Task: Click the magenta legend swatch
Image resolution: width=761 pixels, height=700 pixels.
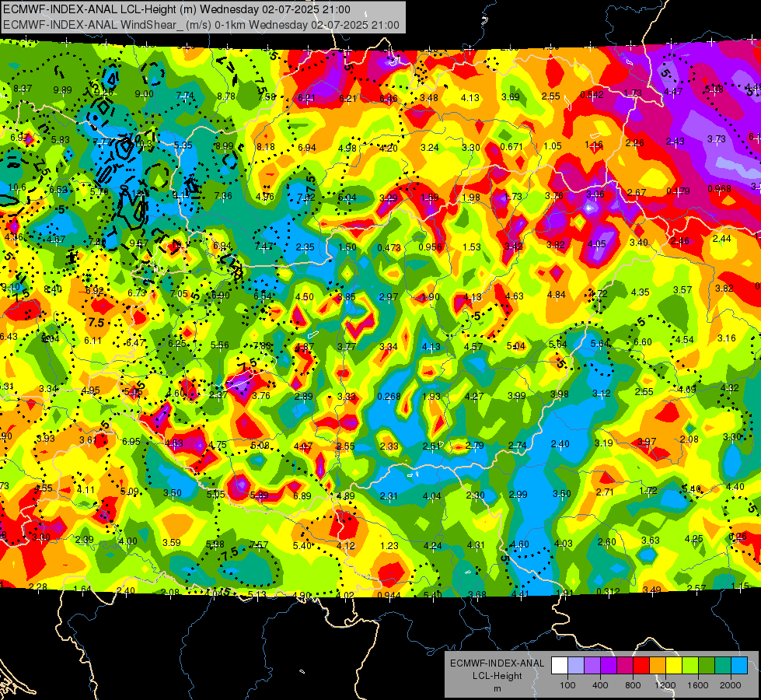Action: pyautogui.click(x=625, y=666)
